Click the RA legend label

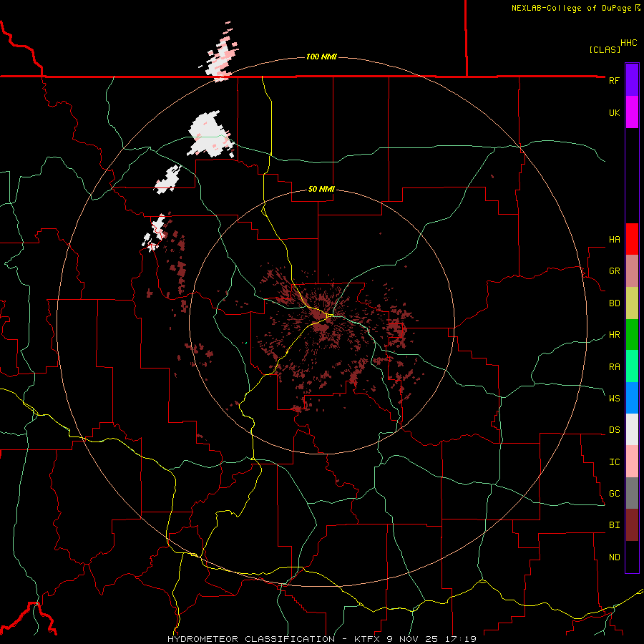(x=614, y=367)
